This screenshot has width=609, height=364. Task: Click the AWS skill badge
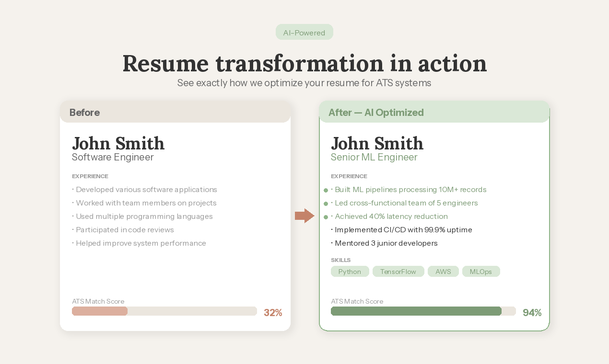click(443, 271)
